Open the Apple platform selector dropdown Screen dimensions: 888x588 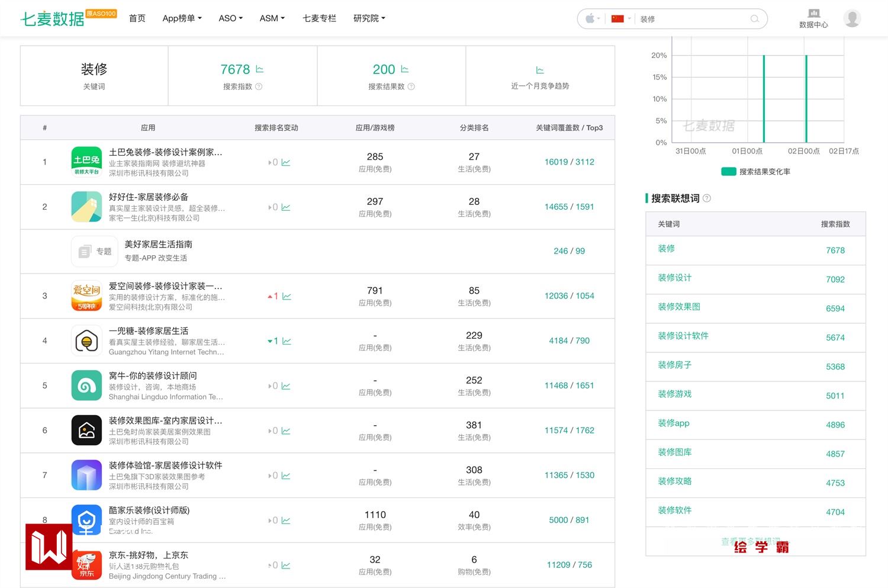pyautogui.click(x=593, y=19)
